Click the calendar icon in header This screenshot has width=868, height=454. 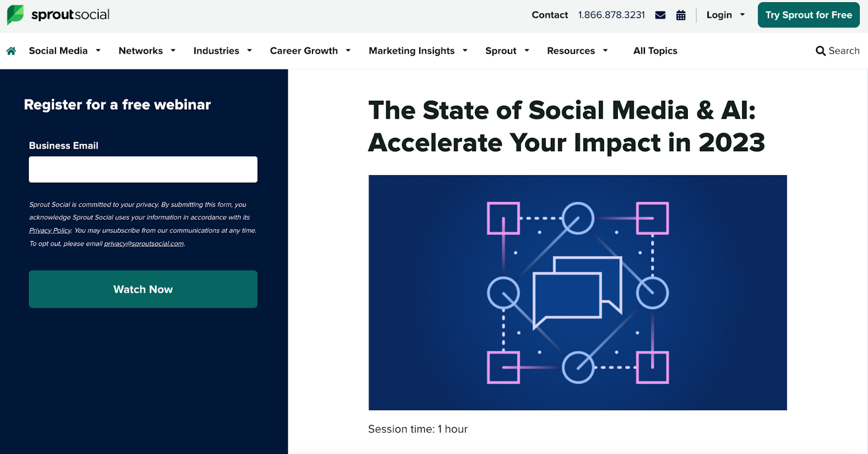[681, 15]
